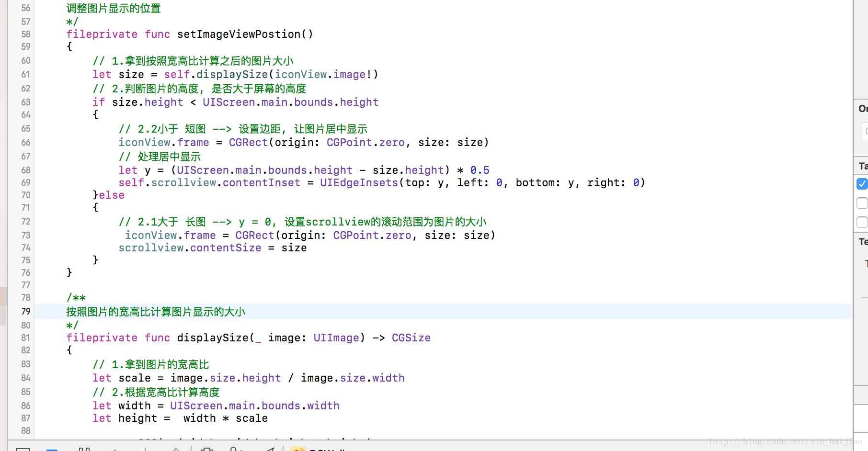Click the comment '// 处理居中显示'
This screenshot has height=451, width=868.
160,157
